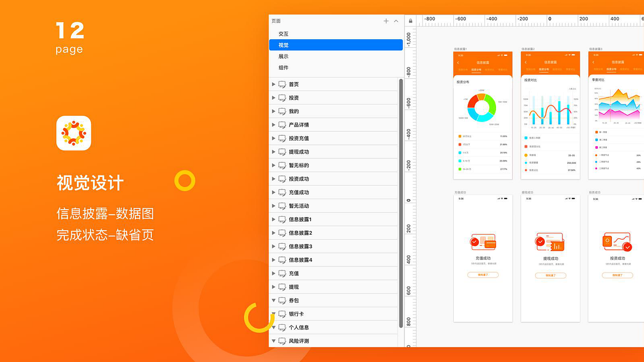Click the orange 20万以上 legend swatch
Image resolution: width=644 pixels, height=362 pixels.
tap(460, 136)
